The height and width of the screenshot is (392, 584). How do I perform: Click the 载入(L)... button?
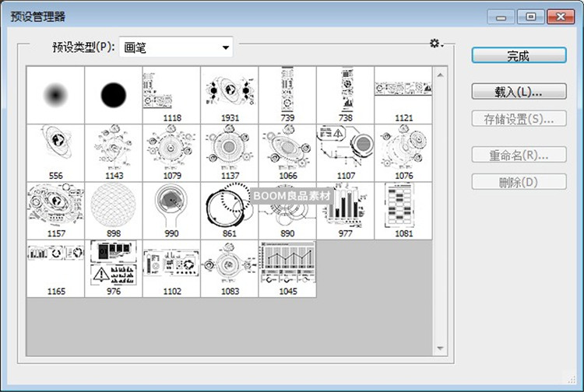[x=518, y=92]
